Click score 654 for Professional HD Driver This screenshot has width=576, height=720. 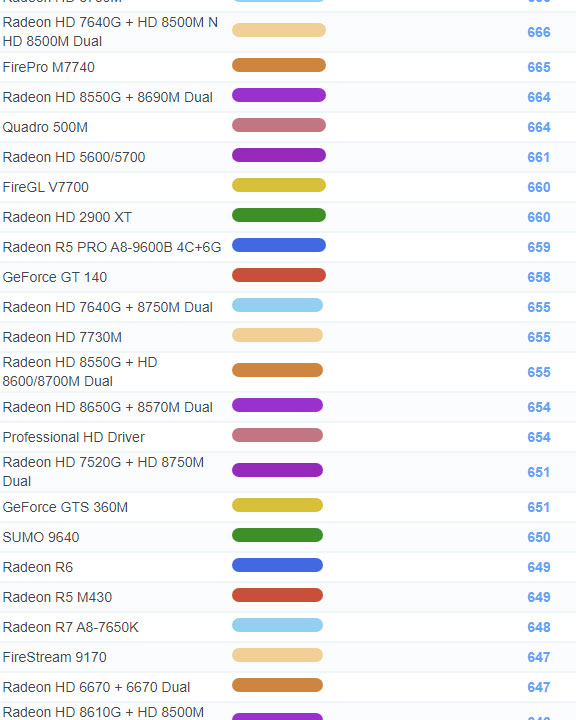[x=539, y=437]
